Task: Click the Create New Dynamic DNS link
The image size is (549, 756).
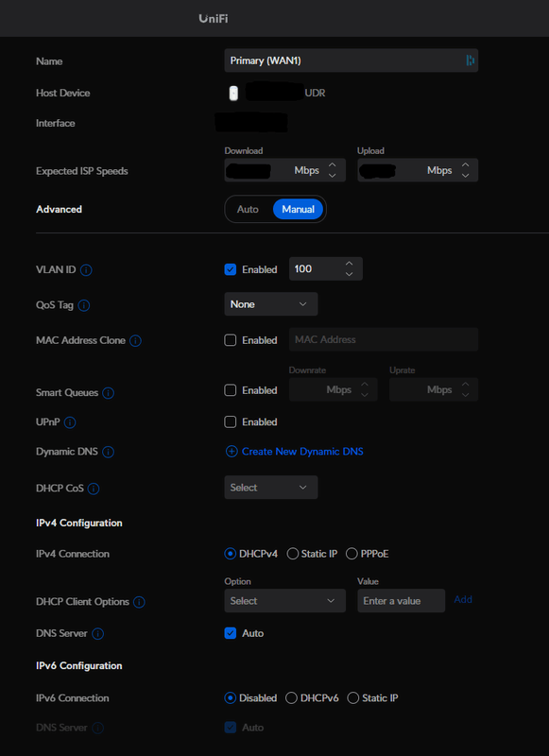Action: coord(302,452)
